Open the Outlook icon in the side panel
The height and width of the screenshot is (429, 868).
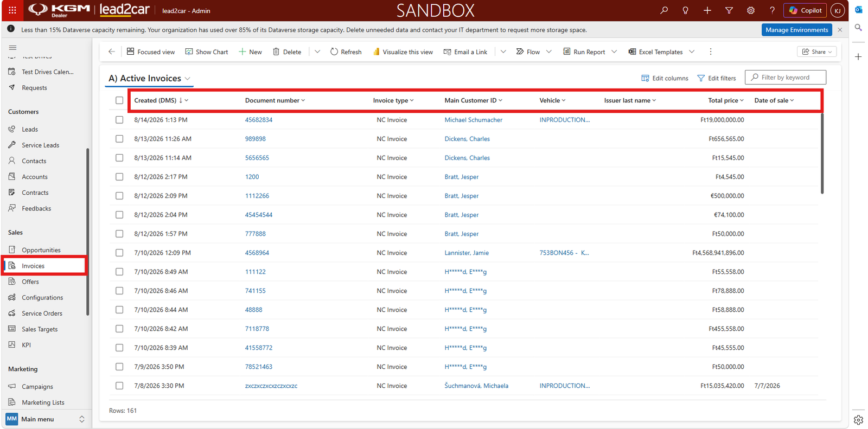point(858,10)
